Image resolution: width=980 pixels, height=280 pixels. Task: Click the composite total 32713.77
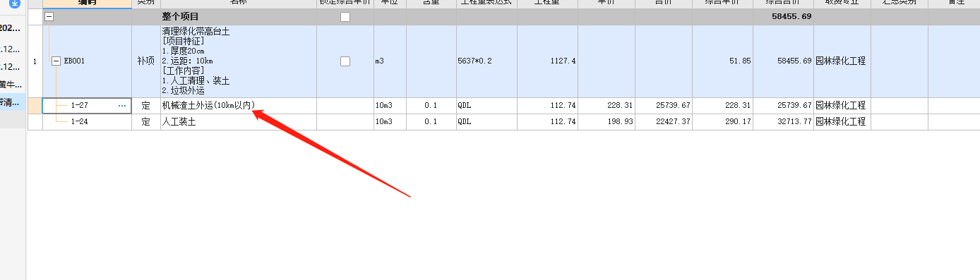pyautogui.click(x=794, y=122)
